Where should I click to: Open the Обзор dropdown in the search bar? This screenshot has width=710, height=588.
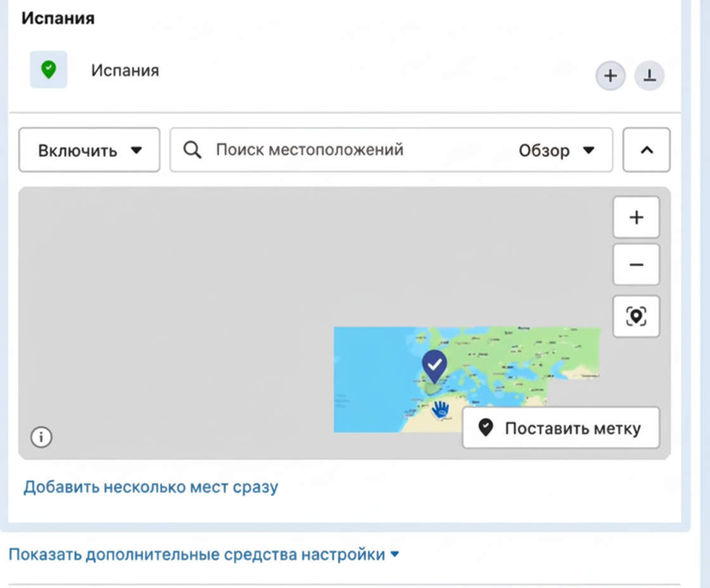557,150
